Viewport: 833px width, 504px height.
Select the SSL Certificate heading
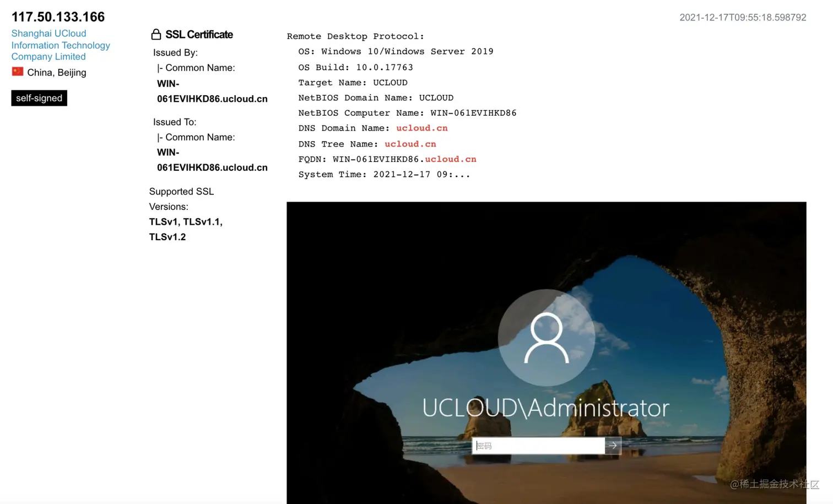[199, 35]
